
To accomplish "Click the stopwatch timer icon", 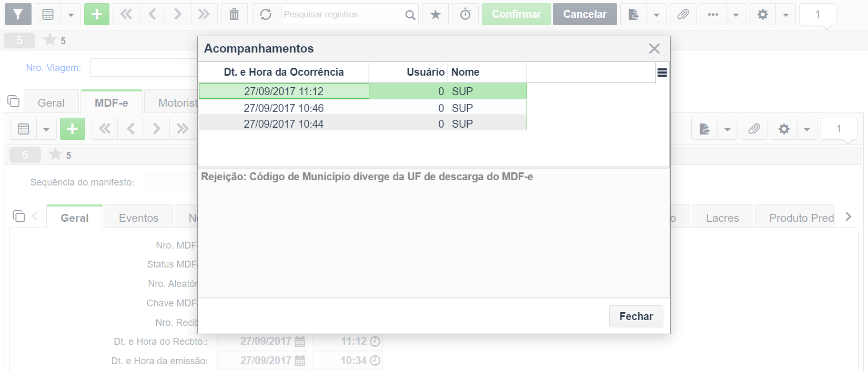I will 466,14.
